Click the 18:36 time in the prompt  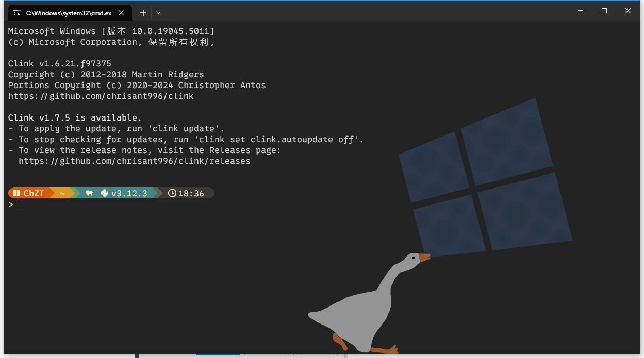click(191, 193)
